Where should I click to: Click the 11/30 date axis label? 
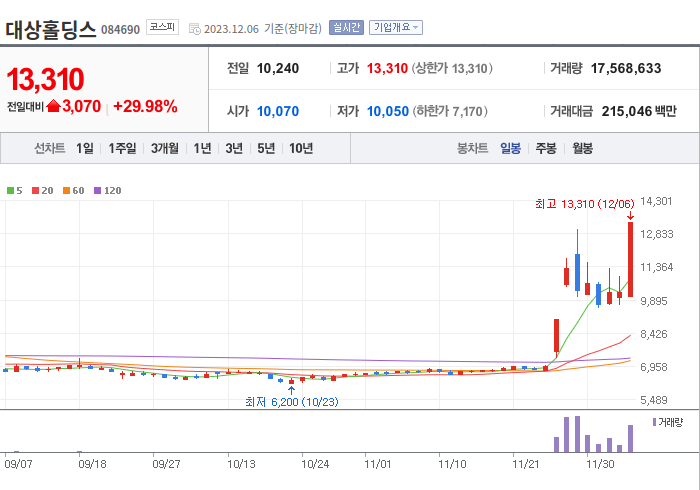[600, 464]
